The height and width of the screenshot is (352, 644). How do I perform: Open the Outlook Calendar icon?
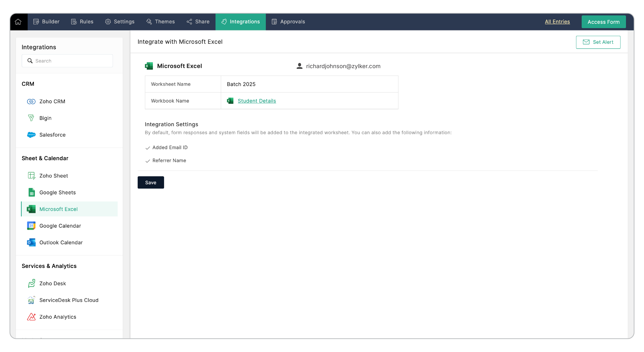click(31, 242)
